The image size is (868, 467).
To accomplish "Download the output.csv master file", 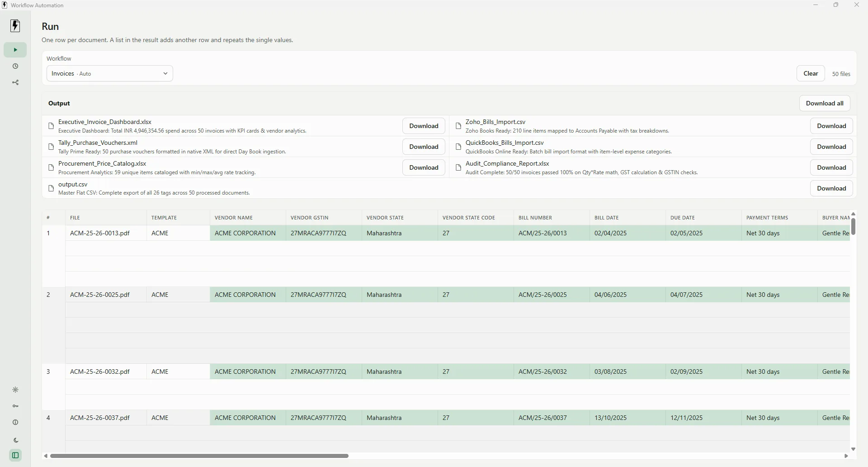I will pos(831,188).
